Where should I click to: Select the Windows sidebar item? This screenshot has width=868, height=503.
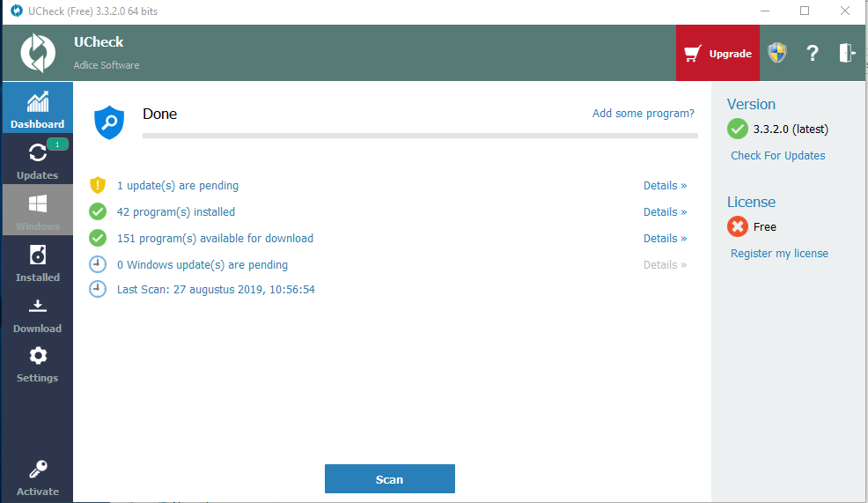(x=38, y=210)
